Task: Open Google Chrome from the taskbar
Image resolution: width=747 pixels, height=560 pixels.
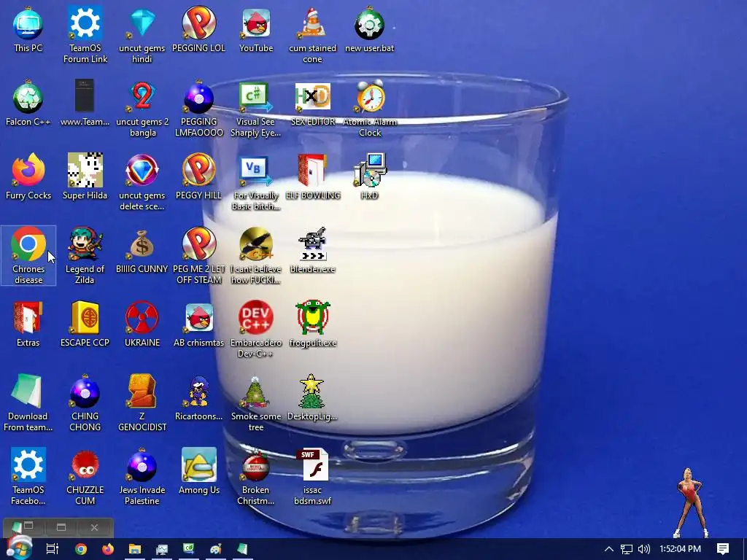Action: click(x=81, y=549)
